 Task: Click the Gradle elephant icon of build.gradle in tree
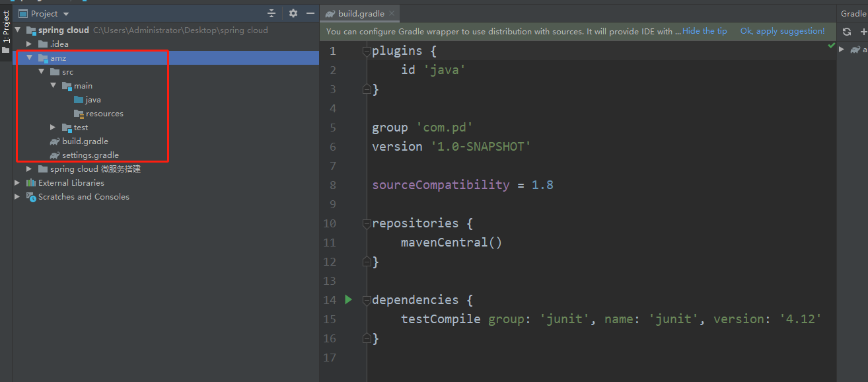(55, 141)
